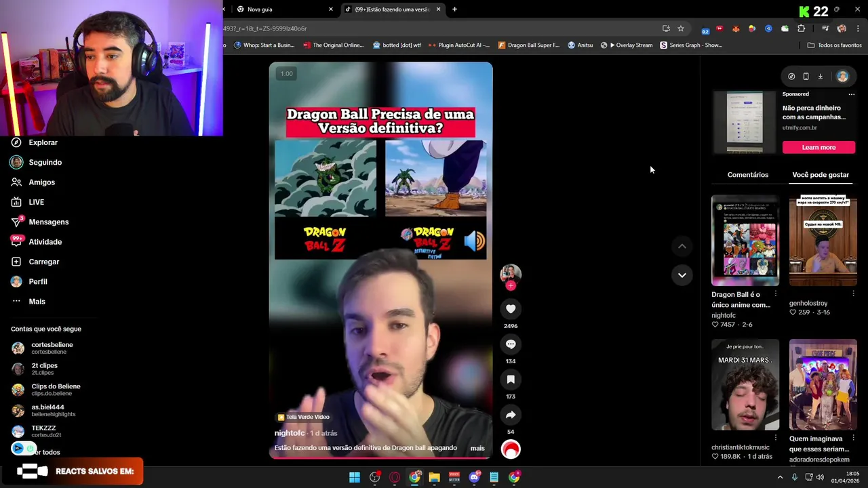Open the spinning sound disc icon
The width and height of the screenshot is (868, 488).
click(511, 449)
